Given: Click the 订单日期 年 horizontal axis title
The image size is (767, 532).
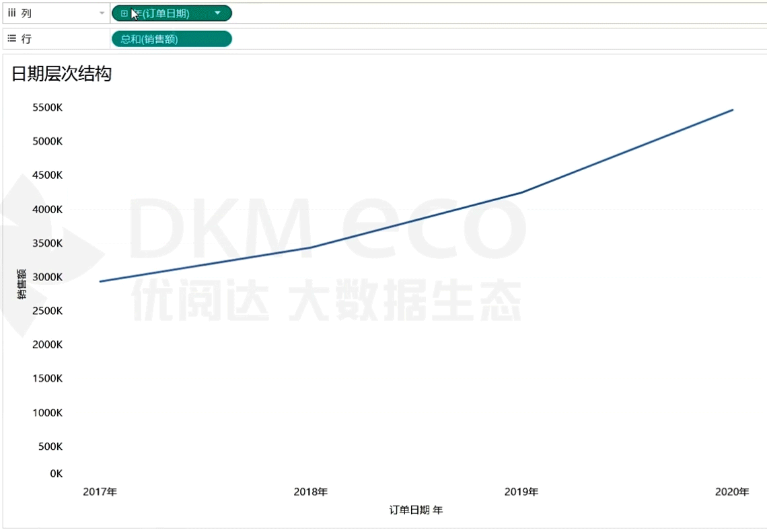Looking at the screenshot, I should [416, 510].
